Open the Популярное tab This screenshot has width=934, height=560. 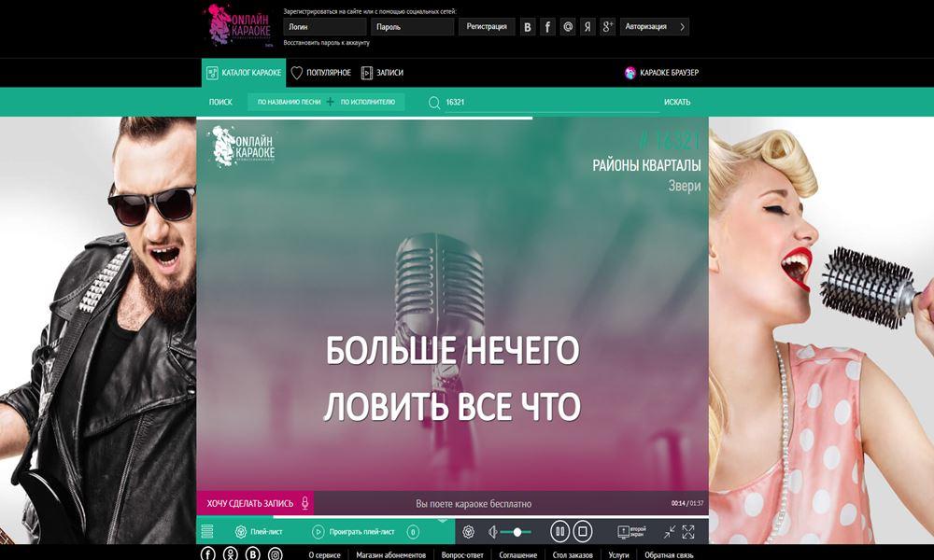pyautogui.click(x=320, y=73)
